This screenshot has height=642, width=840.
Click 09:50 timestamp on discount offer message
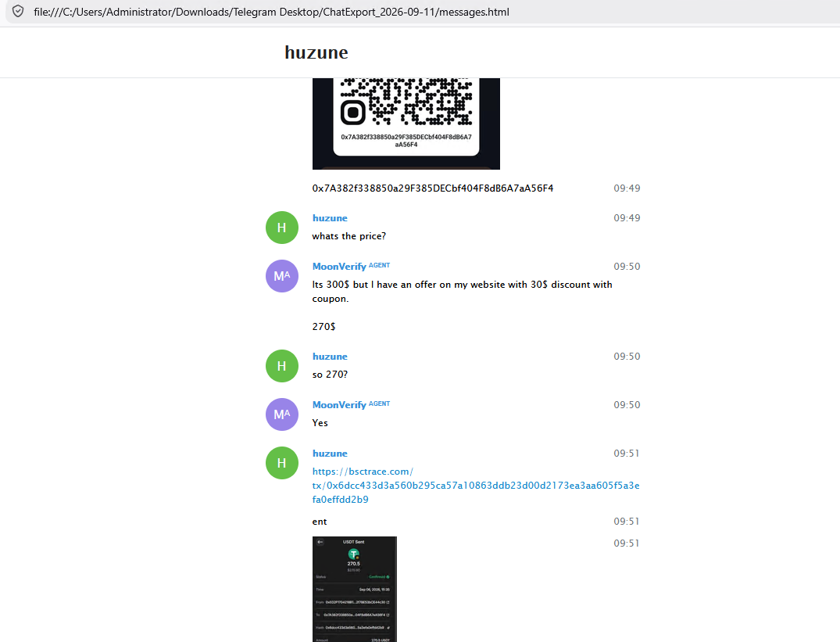pyautogui.click(x=627, y=267)
